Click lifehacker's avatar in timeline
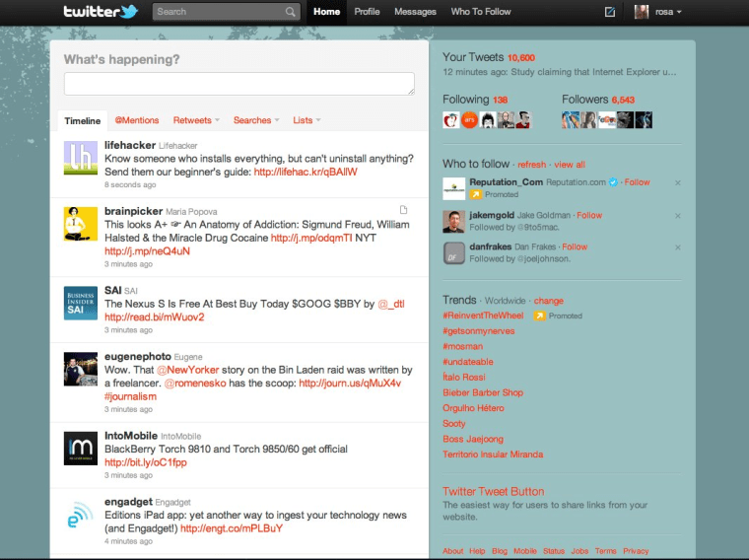The height and width of the screenshot is (560, 749). (x=80, y=157)
